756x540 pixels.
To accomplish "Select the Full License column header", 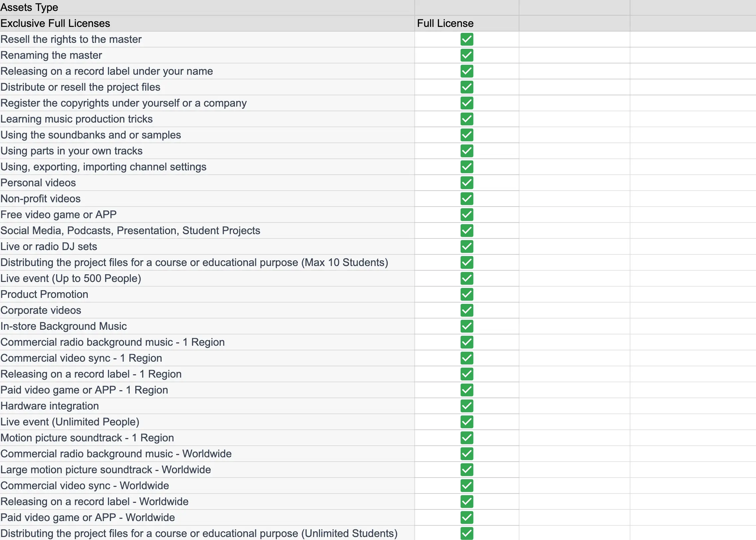I will (x=445, y=23).
